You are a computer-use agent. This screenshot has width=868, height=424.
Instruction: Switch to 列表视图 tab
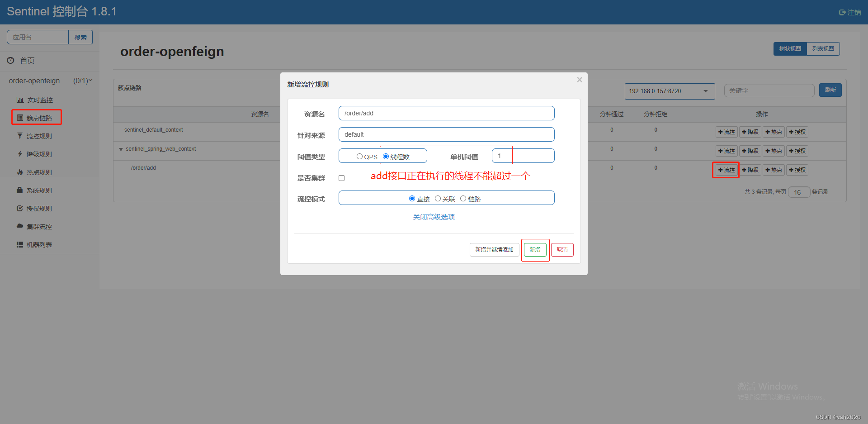tap(823, 49)
